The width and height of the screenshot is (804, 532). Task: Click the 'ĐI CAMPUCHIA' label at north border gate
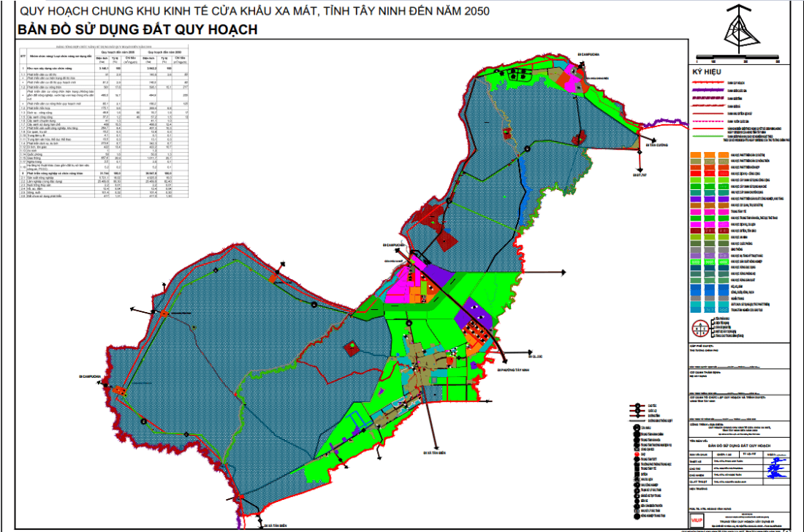click(588, 54)
